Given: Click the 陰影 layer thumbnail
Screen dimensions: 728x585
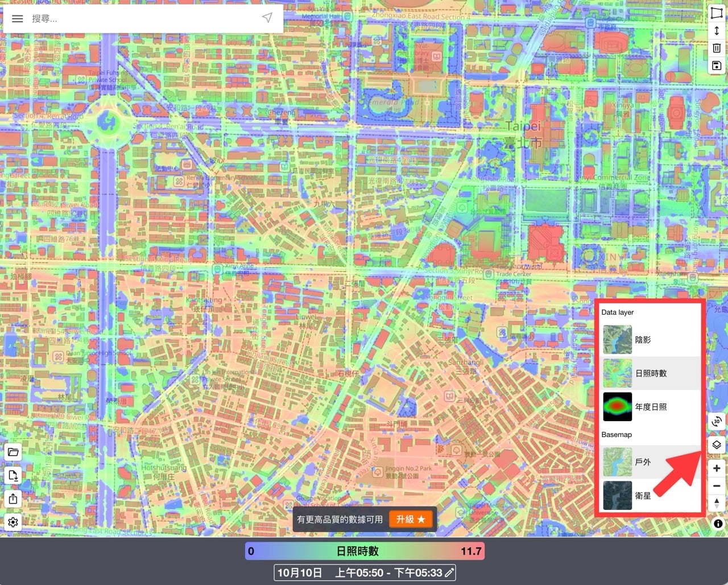Looking at the screenshot, I should [618, 340].
